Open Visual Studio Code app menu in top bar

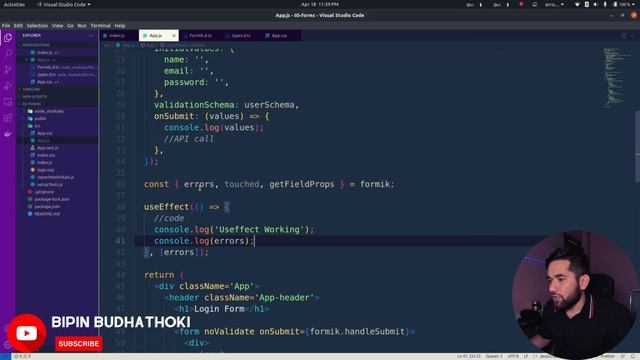tap(64, 4)
